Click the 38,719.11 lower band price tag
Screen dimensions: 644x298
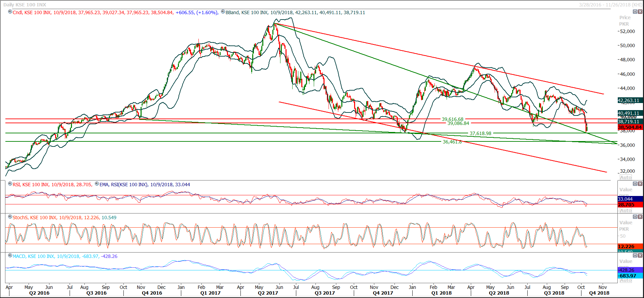pos(630,122)
